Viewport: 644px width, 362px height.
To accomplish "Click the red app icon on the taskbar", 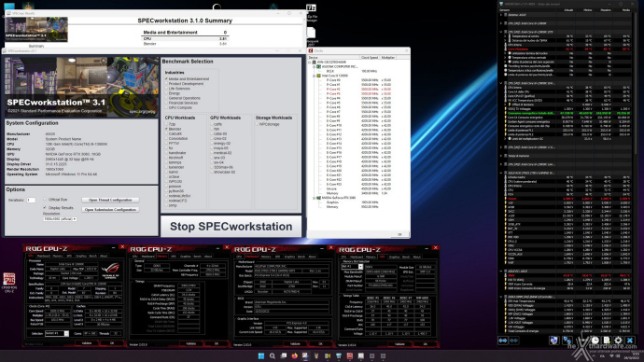I will [349, 355].
